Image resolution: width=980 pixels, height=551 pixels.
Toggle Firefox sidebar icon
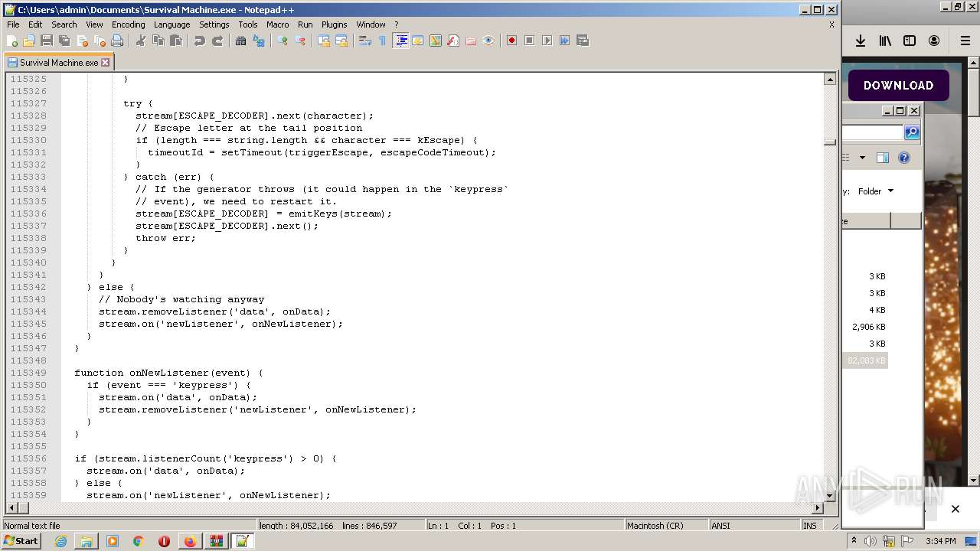pos(910,41)
